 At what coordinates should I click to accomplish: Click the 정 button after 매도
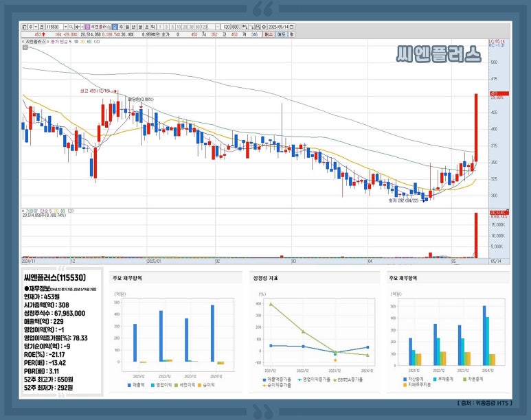291,34
